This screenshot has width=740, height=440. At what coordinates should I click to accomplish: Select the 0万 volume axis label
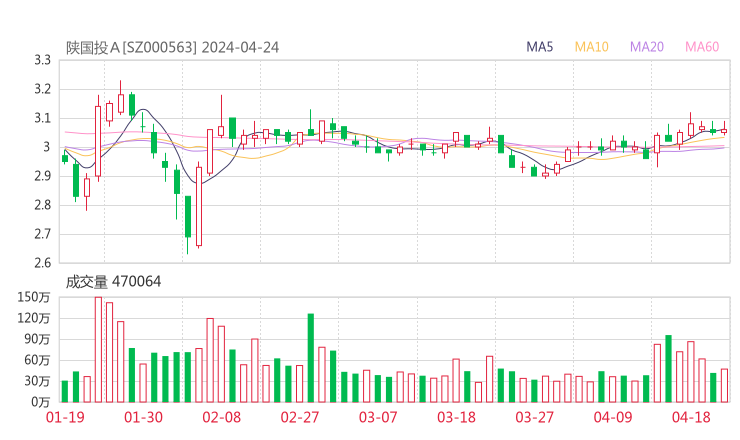[41, 402]
